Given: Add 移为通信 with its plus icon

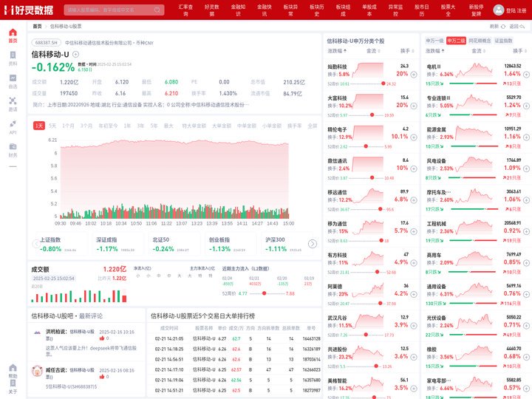Looking at the screenshot, I should (414, 231).
